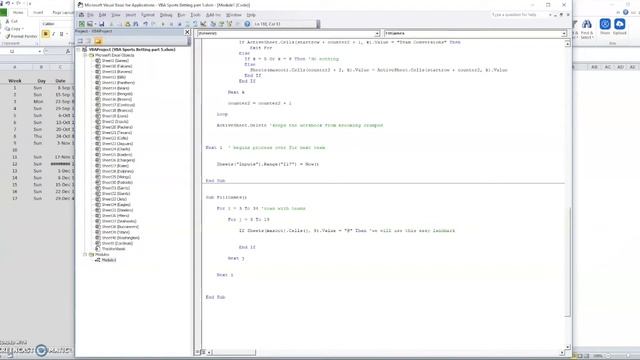Screen dimensions: 640x360
Task: Collapse the Modules folder
Action: pyautogui.click(x=85, y=254)
